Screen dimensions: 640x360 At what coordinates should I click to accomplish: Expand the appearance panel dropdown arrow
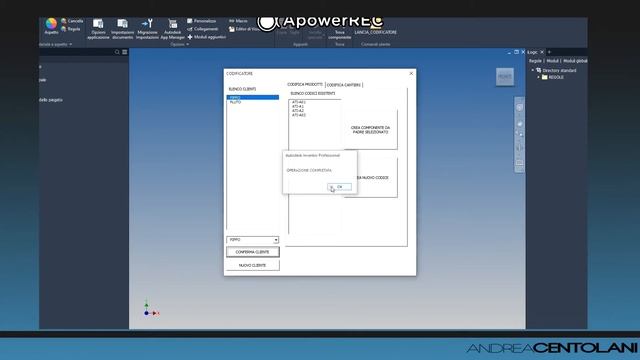pos(70,44)
